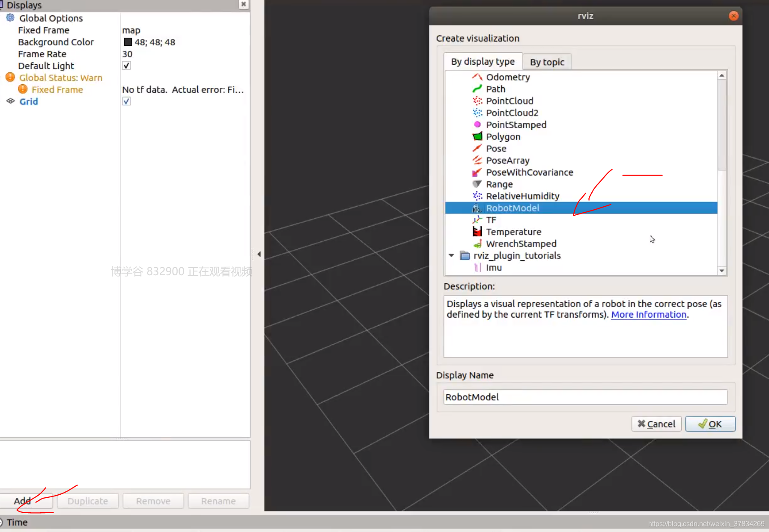Choose the PointStamped magenta dot icon
Viewport: 769px width, 532px height.
tap(477, 125)
